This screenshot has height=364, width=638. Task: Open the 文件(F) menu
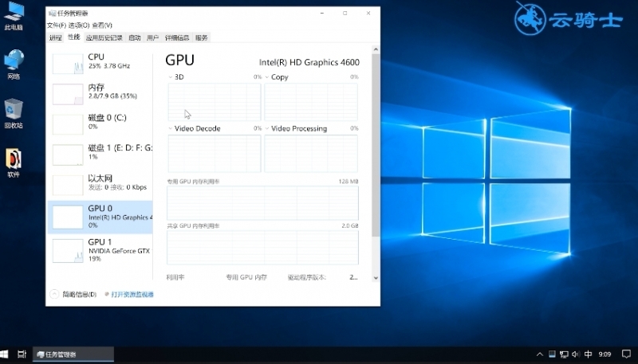(57, 25)
